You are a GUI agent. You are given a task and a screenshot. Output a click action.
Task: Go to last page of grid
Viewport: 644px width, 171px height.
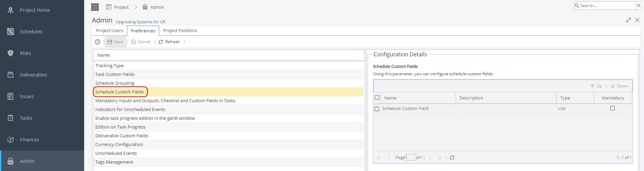440,158
